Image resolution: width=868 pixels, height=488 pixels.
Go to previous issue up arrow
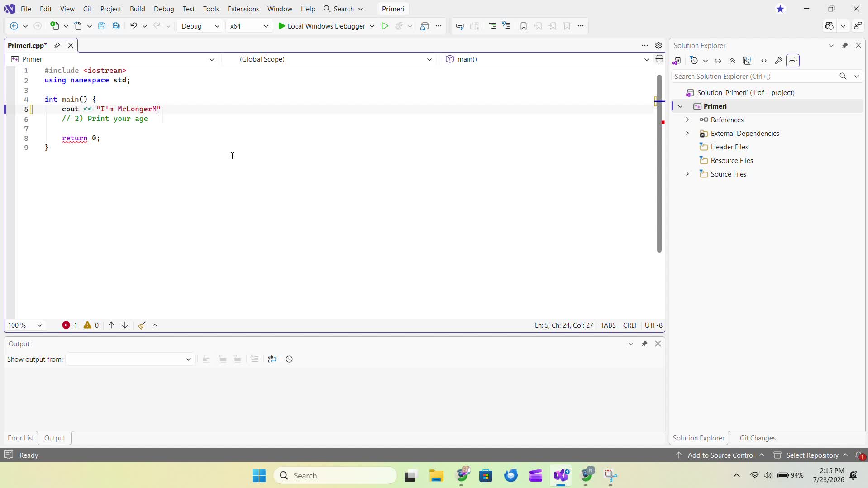pos(111,325)
